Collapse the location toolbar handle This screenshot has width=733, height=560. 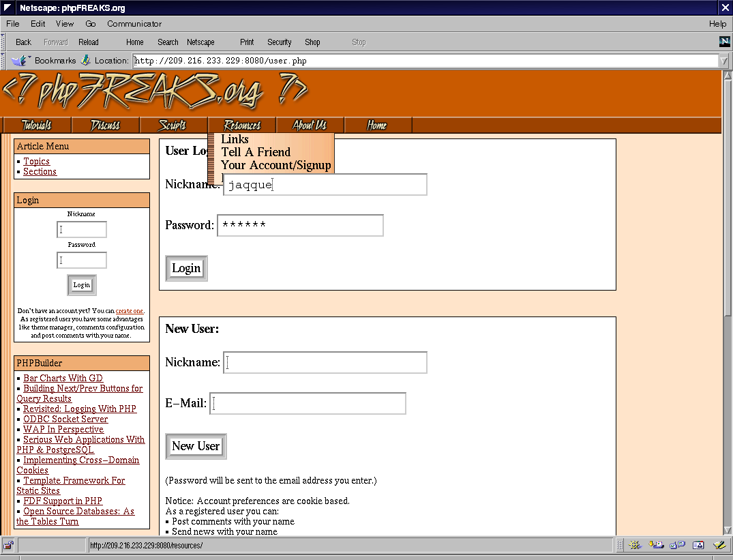[3, 60]
